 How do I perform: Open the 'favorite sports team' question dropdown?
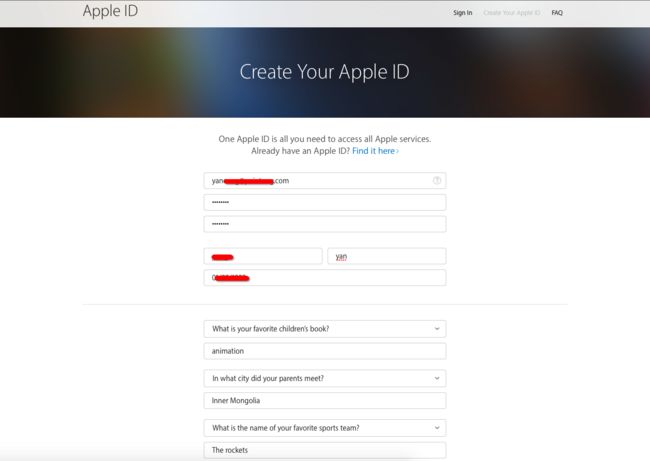[x=325, y=428]
